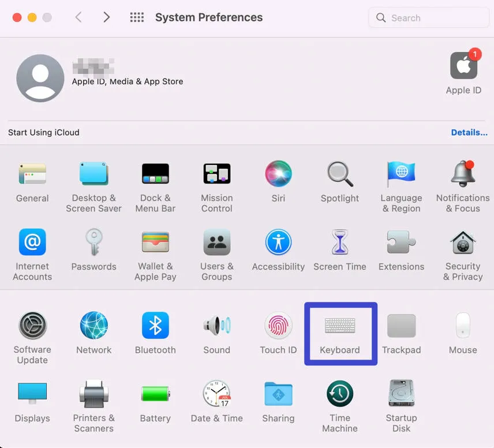Open Date & Time preferences
Image resolution: width=494 pixels, height=448 pixels.
(217, 402)
